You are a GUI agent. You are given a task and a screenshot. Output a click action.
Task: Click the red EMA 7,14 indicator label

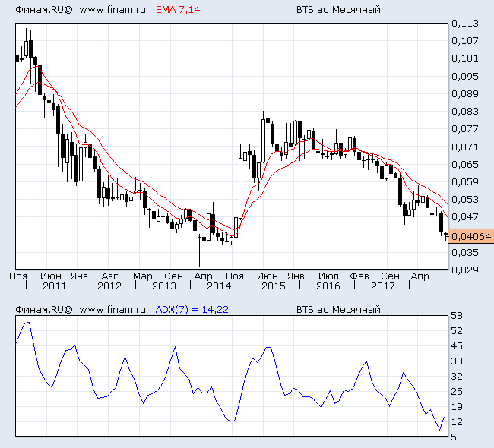pos(178,10)
